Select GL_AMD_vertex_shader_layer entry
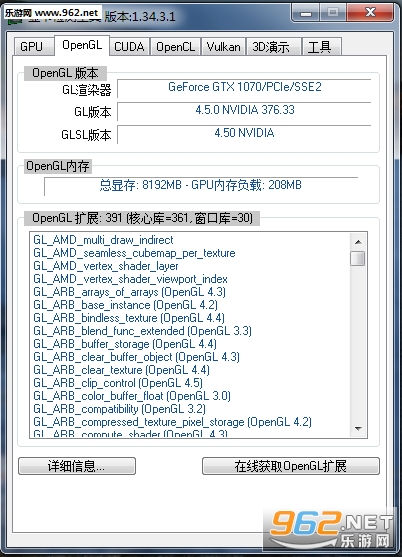This screenshot has width=402, height=557. pos(106,266)
